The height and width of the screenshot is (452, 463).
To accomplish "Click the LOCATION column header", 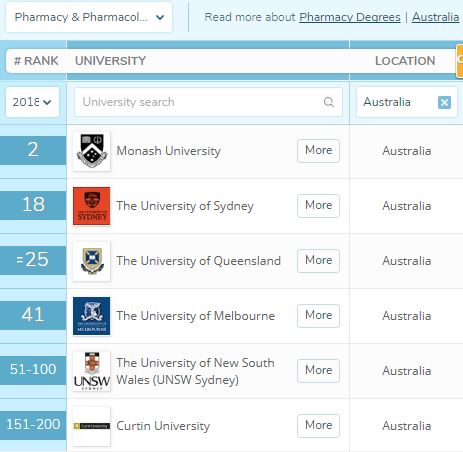I will 405,61.
